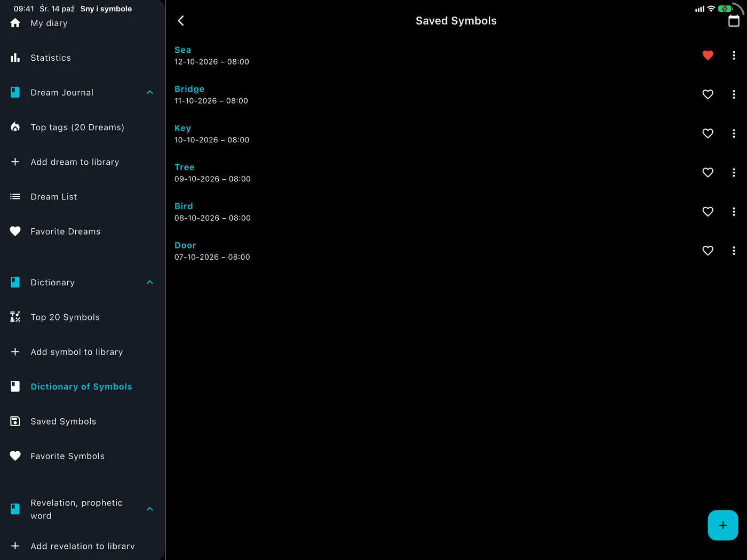The width and height of the screenshot is (747, 560).
Task: Open the Dream List entry
Action: [82, 197]
